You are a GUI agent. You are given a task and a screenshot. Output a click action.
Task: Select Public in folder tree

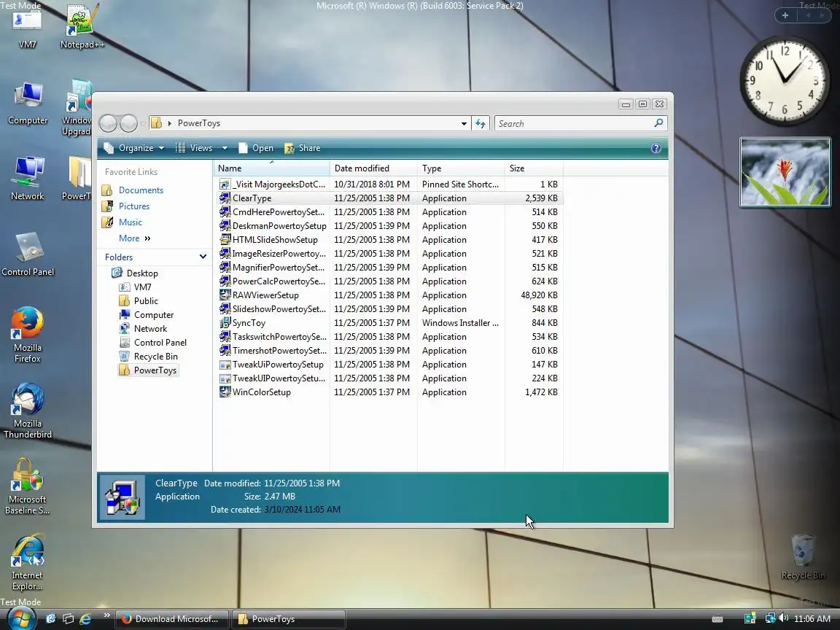(146, 301)
